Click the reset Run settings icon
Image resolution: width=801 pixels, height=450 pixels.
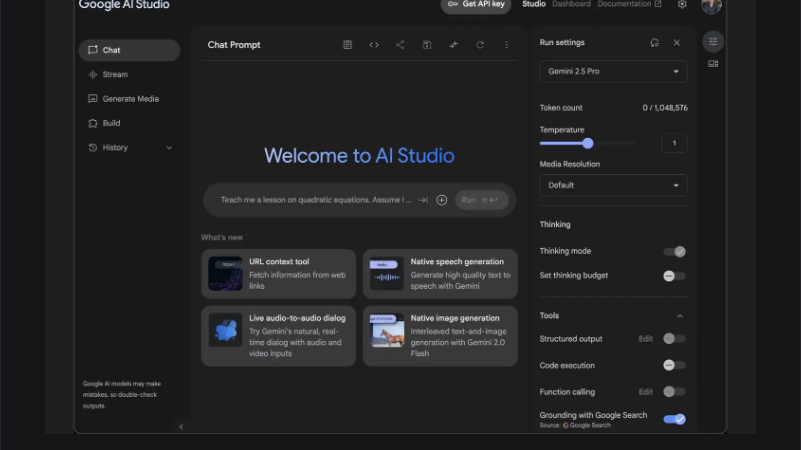point(654,42)
